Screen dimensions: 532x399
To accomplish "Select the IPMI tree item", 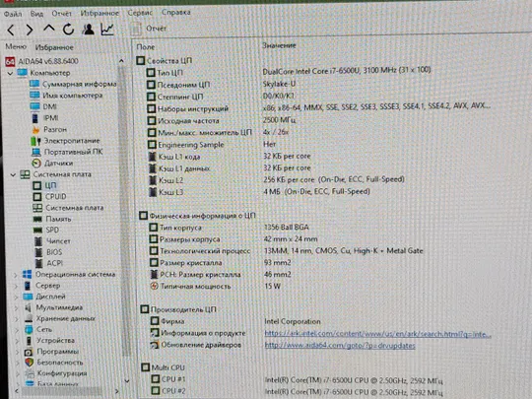I will [x=44, y=118].
